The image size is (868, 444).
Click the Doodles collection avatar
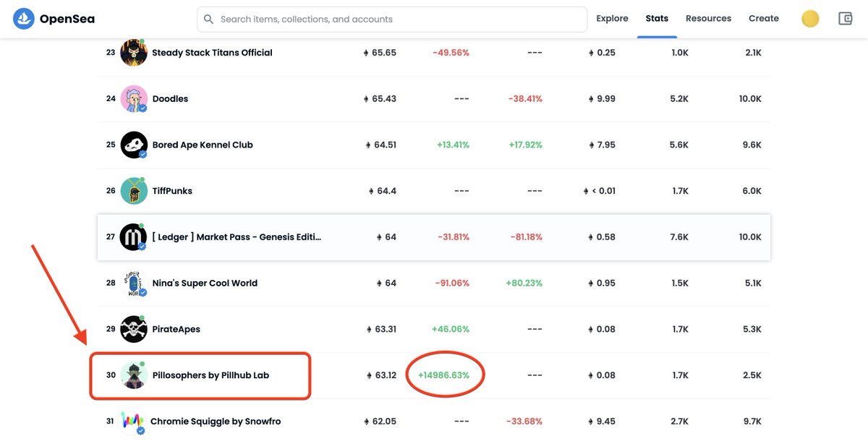pos(134,99)
